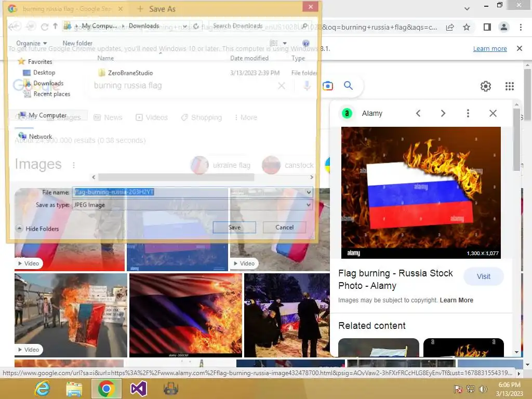The width and height of the screenshot is (532, 399).
Task: Select Downloads in the navigation tree
Action: click(x=44, y=83)
